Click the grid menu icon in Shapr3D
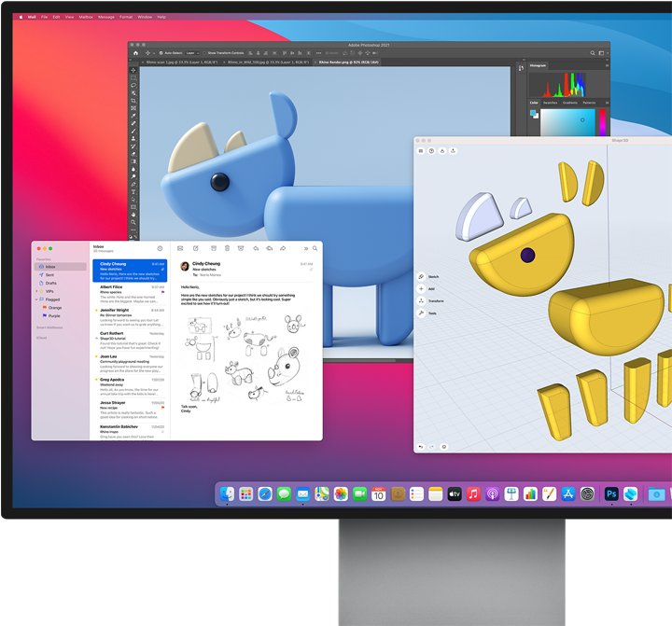The width and height of the screenshot is (672, 626). click(421, 151)
